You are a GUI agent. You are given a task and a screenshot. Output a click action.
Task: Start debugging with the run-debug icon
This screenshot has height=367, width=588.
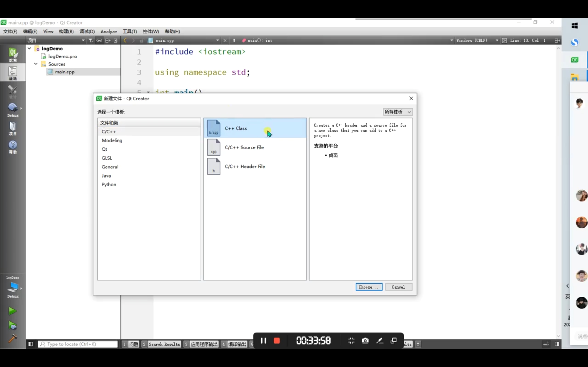[x=13, y=325]
